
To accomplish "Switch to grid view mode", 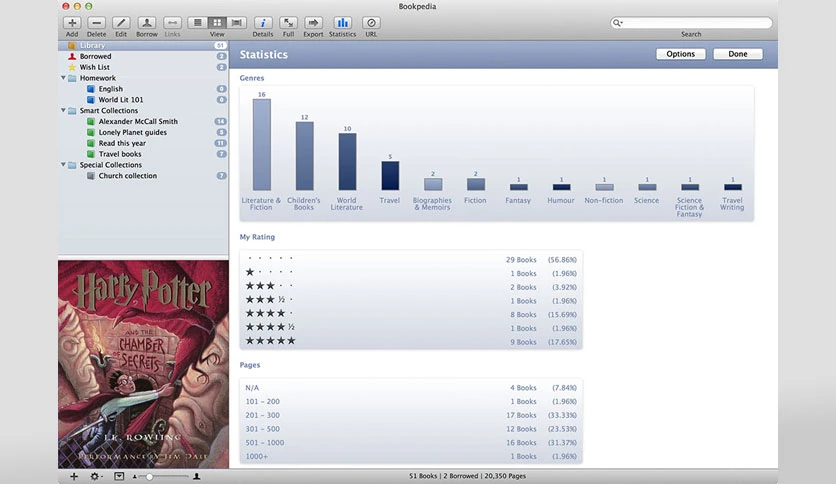I will [x=217, y=23].
